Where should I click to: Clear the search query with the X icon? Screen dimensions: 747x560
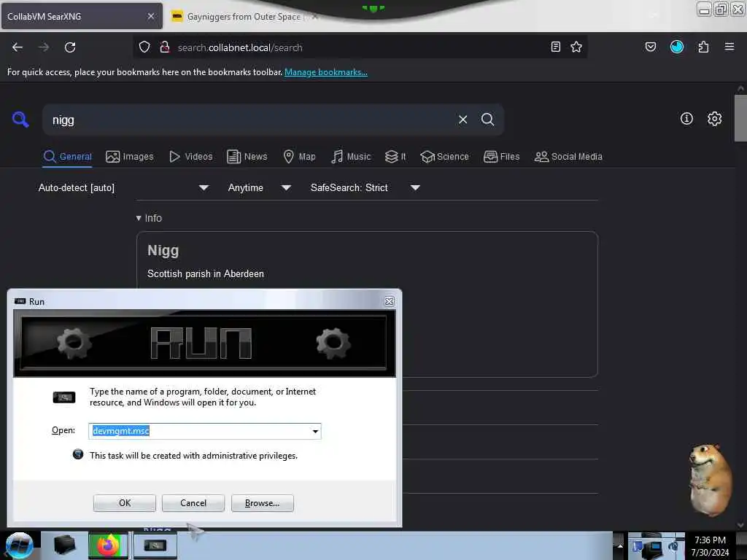pos(462,120)
